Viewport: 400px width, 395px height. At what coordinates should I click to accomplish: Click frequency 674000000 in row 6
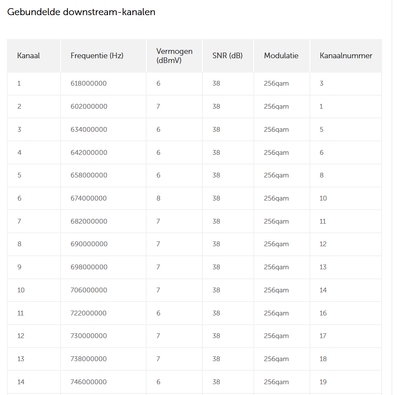point(89,198)
